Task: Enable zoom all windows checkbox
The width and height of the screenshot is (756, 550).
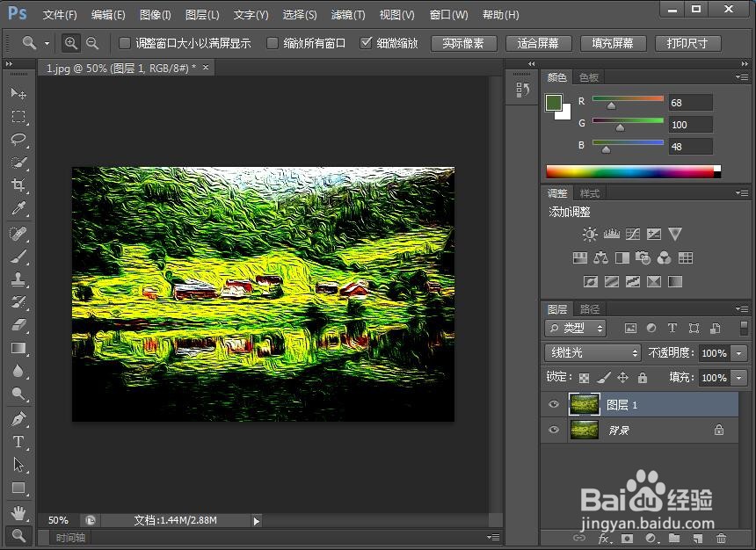Action: click(273, 43)
